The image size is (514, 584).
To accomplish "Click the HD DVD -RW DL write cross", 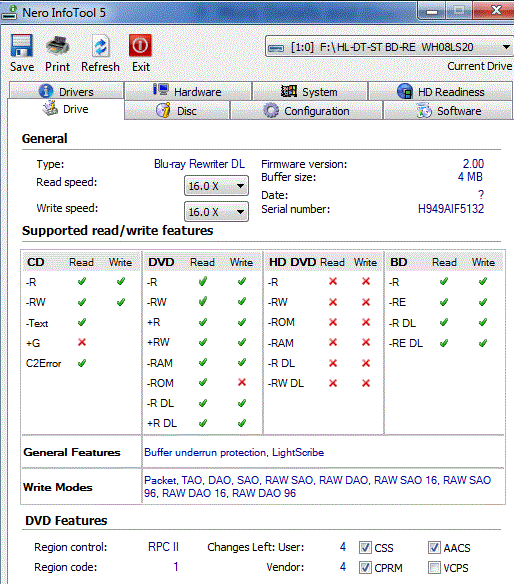I will pyautogui.click(x=366, y=383).
